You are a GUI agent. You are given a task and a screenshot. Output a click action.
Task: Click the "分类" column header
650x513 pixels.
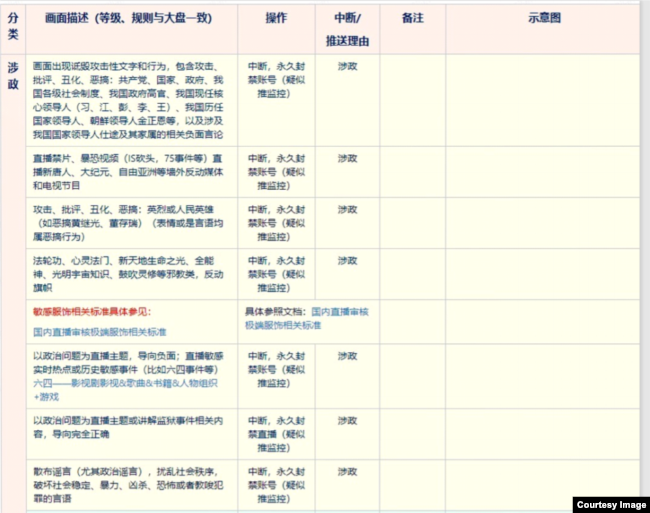[12, 28]
